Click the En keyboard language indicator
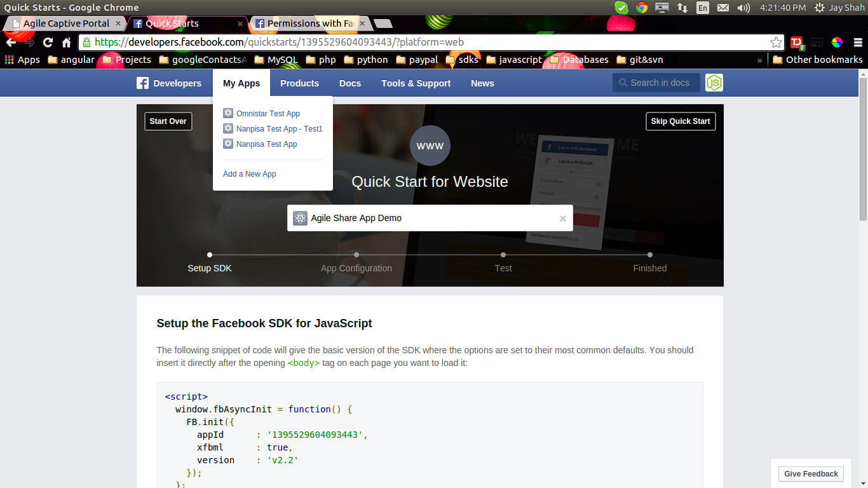The image size is (868, 488). 703,8
